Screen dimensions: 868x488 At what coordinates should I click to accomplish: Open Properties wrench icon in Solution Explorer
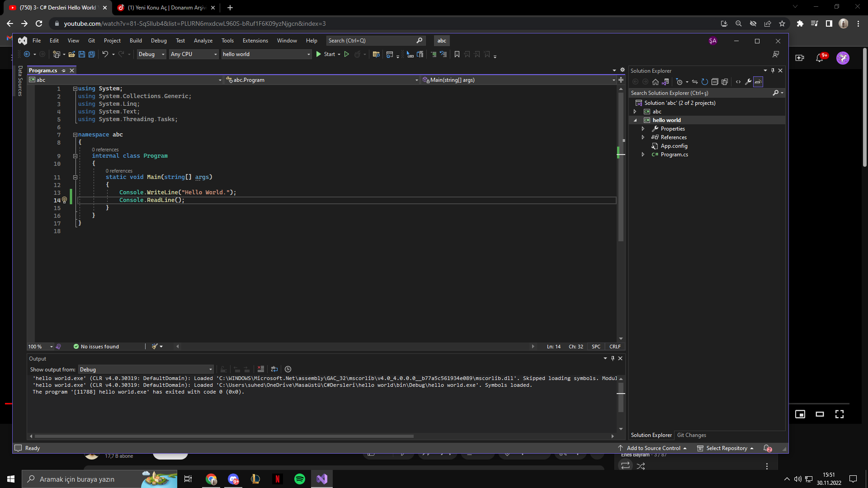point(748,82)
